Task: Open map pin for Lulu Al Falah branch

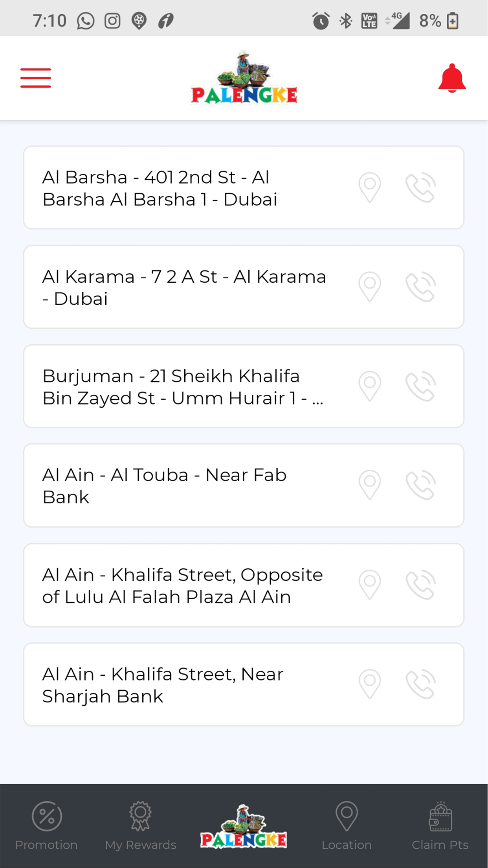Action: click(370, 585)
